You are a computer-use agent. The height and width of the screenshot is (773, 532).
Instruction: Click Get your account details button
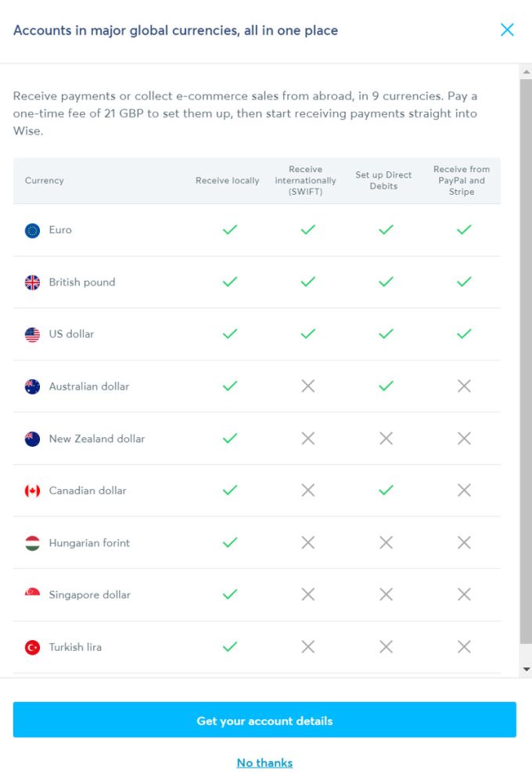click(x=264, y=720)
